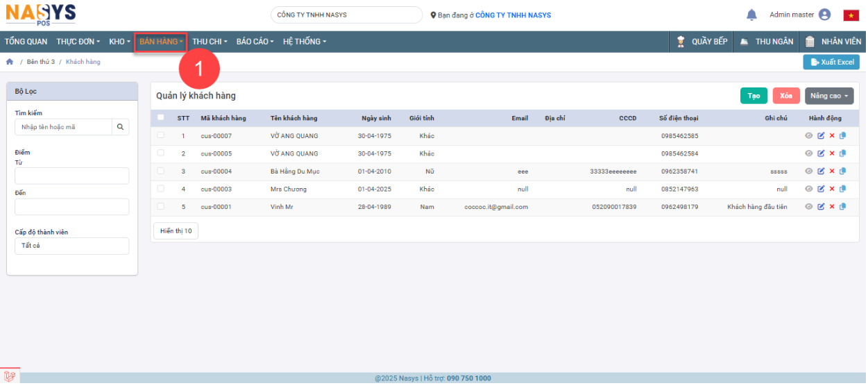View details of customer cus-00005 eye icon
This screenshot has height=388, width=868.
click(x=809, y=153)
